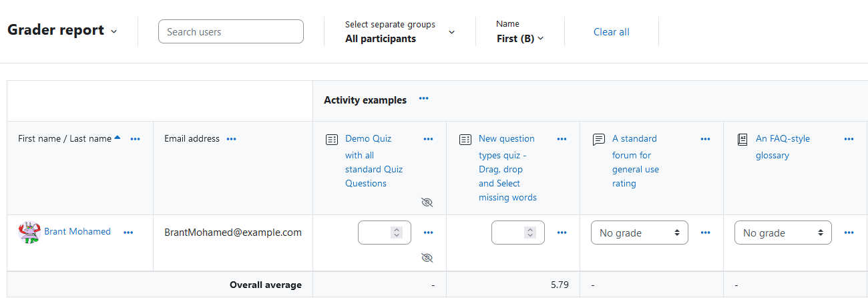Click the FAQ-style glossary icon
This screenshot has height=298, width=868.
pyautogui.click(x=742, y=140)
